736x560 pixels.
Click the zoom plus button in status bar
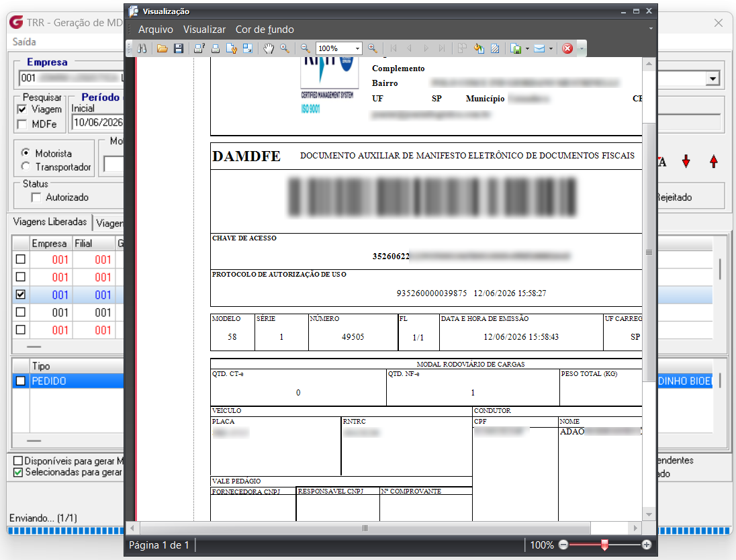(647, 545)
